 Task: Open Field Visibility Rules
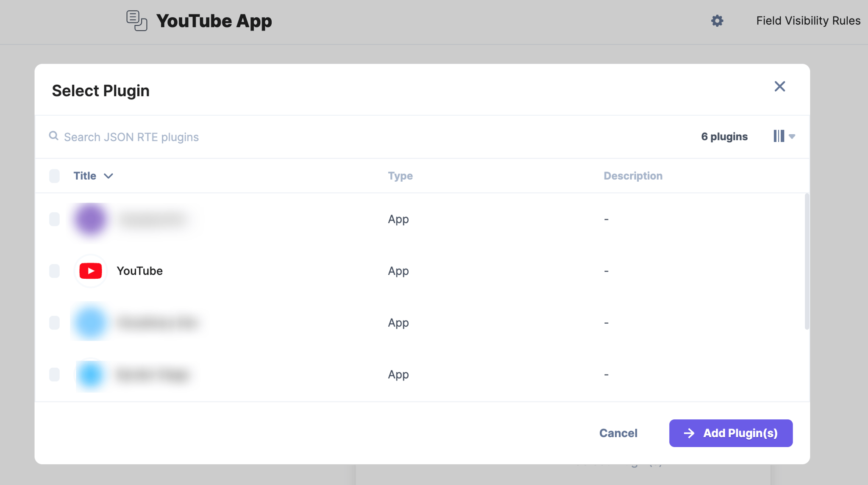pyautogui.click(x=808, y=21)
